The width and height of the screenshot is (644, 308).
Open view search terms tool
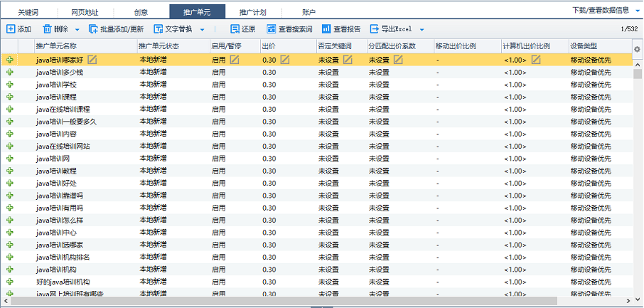click(x=289, y=29)
